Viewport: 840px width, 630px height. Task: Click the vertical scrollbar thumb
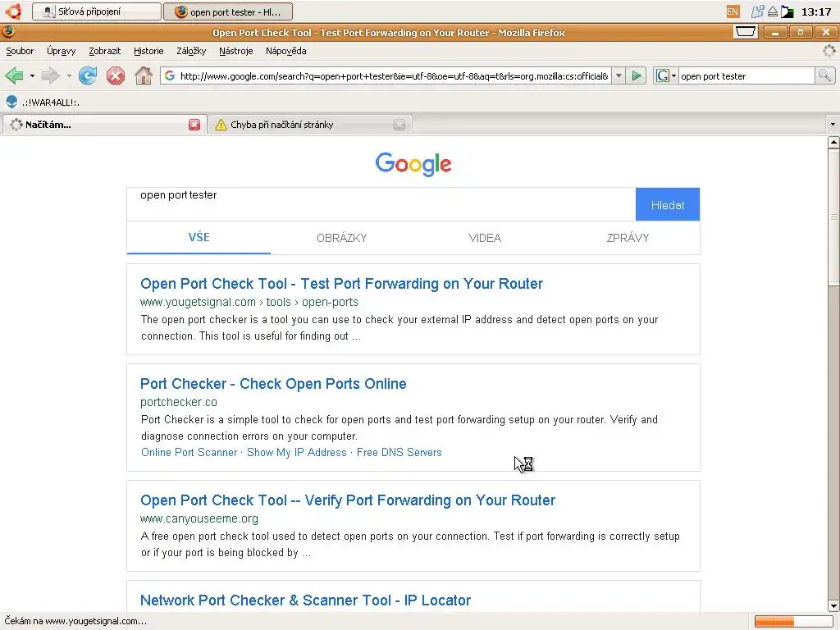(x=833, y=217)
